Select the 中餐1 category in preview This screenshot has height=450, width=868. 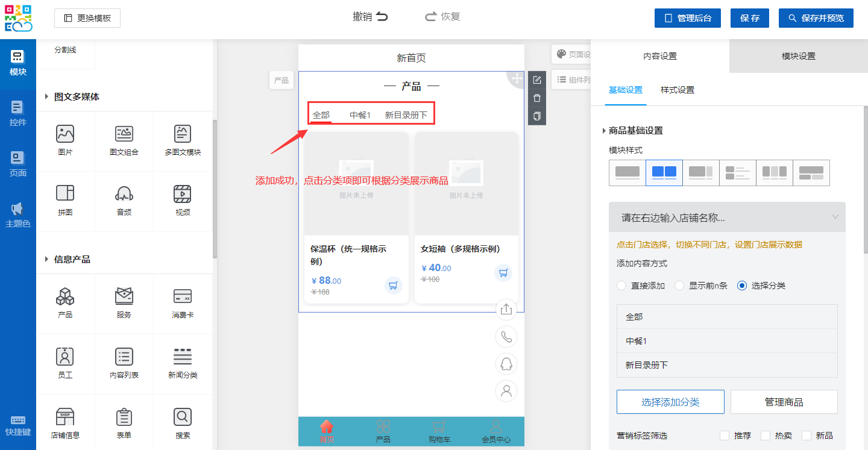tap(360, 115)
